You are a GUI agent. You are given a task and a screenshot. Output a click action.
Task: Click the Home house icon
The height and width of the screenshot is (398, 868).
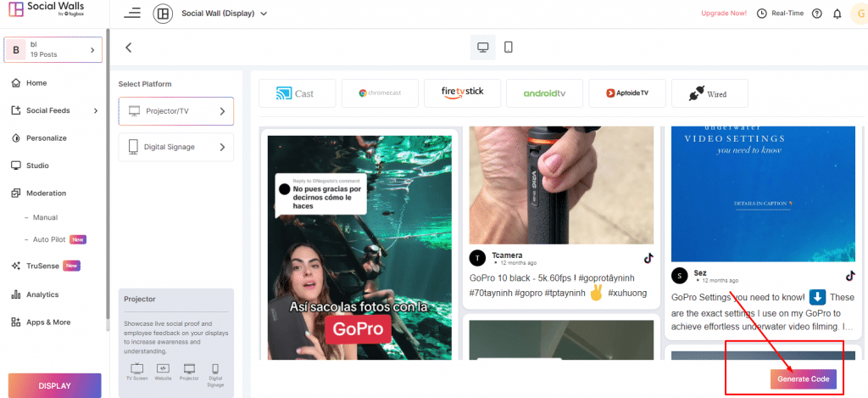tap(16, 82)
